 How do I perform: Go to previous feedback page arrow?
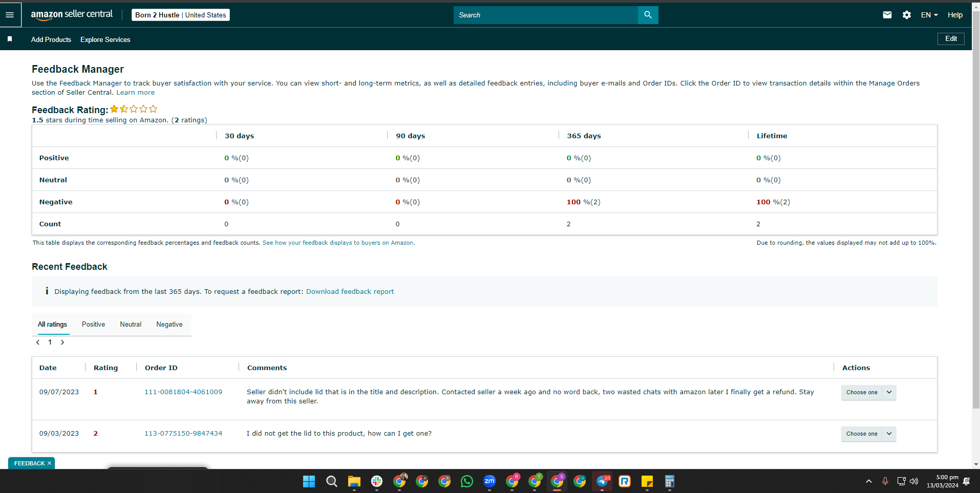(x=38, y=342)
